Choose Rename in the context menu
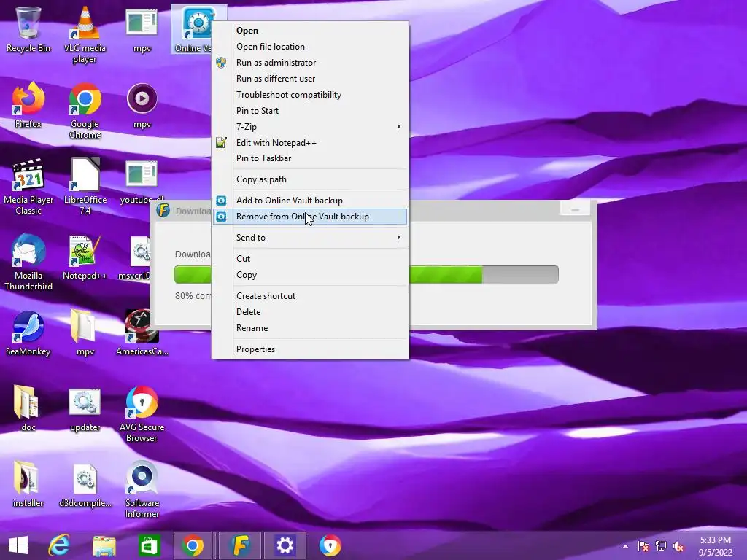 [x=309, y=328]
